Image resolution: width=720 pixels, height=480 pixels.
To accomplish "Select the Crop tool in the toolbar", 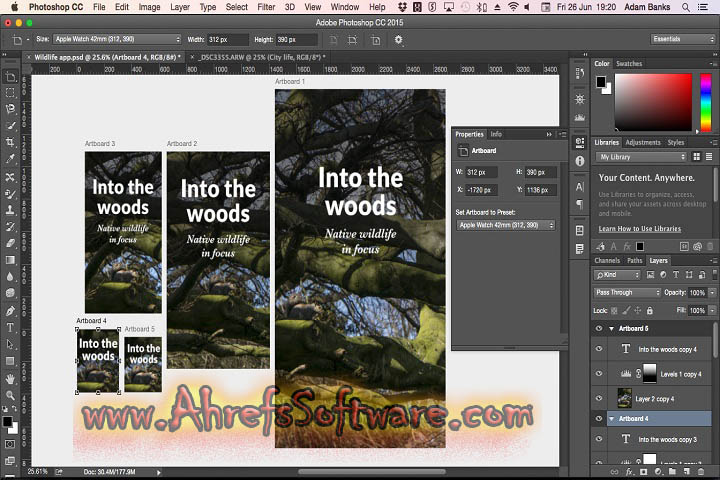I will click(x=10, y=142).
